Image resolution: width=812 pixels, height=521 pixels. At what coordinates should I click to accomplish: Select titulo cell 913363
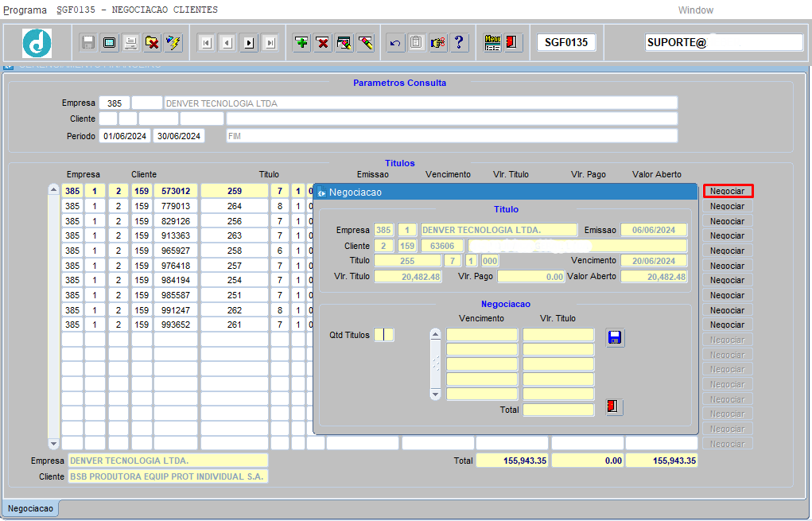pyautogui.click(x=176, y=235)
